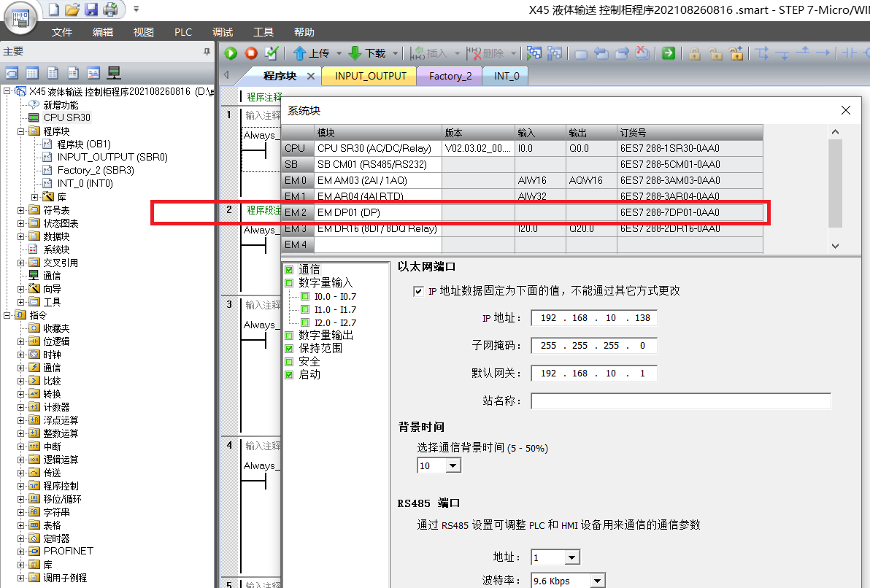Image resolution: width=870 pixels, height=588 pixels.
Task: Expand the 符号表 tree node
Action: [21, 210]
